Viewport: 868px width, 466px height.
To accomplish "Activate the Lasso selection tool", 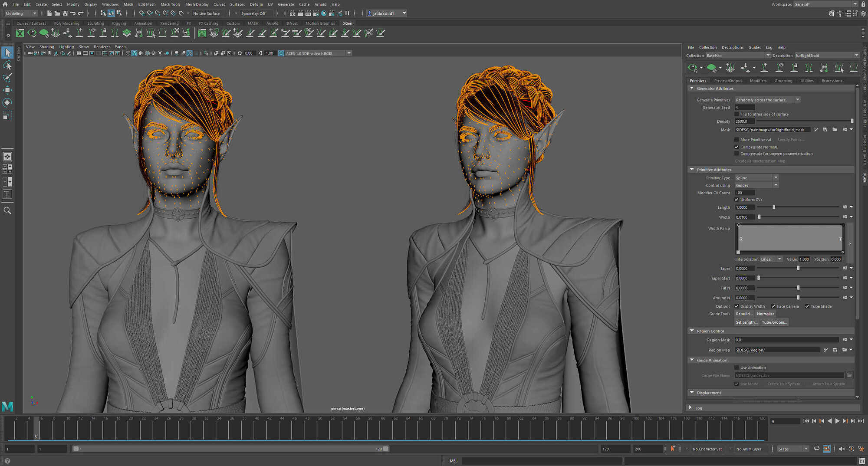I will coord(7,66).
